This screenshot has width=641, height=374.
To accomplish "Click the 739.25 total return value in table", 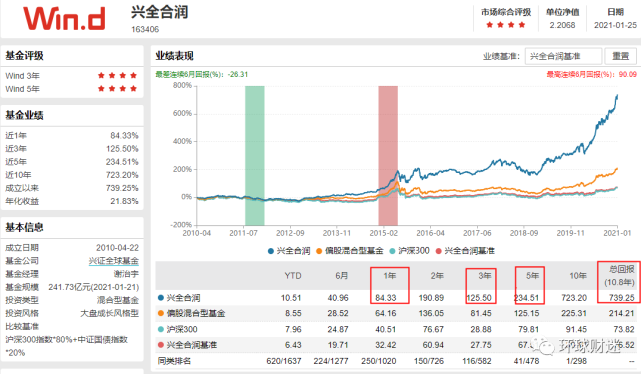I will [621, 298].
